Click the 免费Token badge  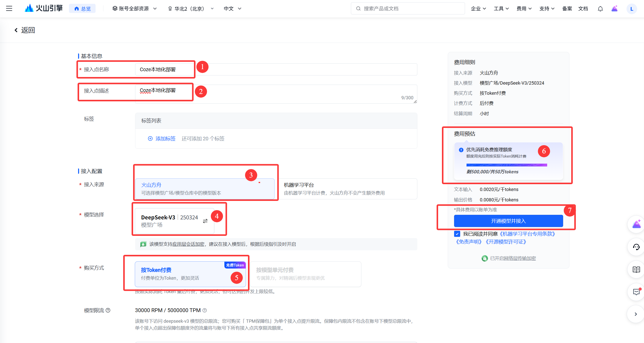235,265
